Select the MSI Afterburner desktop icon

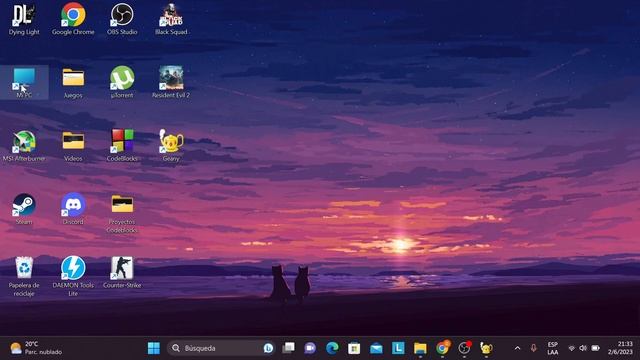[24, 146]
